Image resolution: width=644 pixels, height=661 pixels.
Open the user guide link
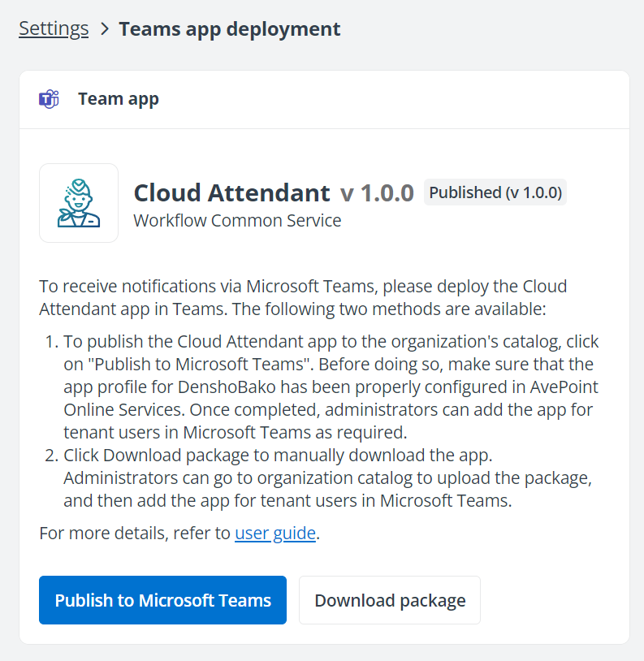pyautogui.click(x=275, y=534)
